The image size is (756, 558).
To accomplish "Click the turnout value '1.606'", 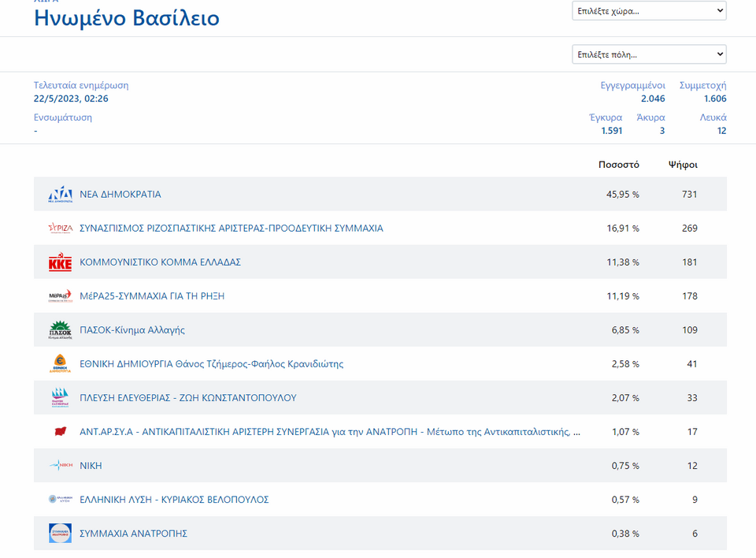I will point(715,99).
